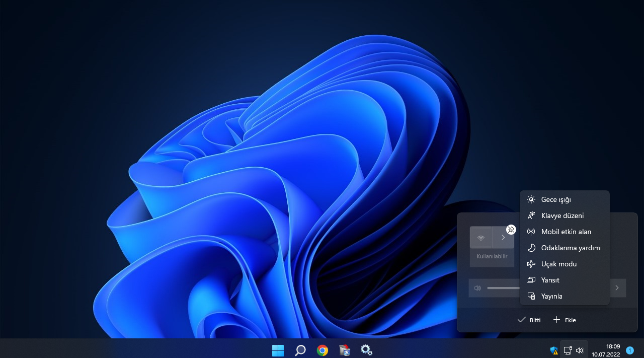Toggle the Wi-Fi quick setting button
The height and width of the screenshot is (358, 644).
pos(481,238)
